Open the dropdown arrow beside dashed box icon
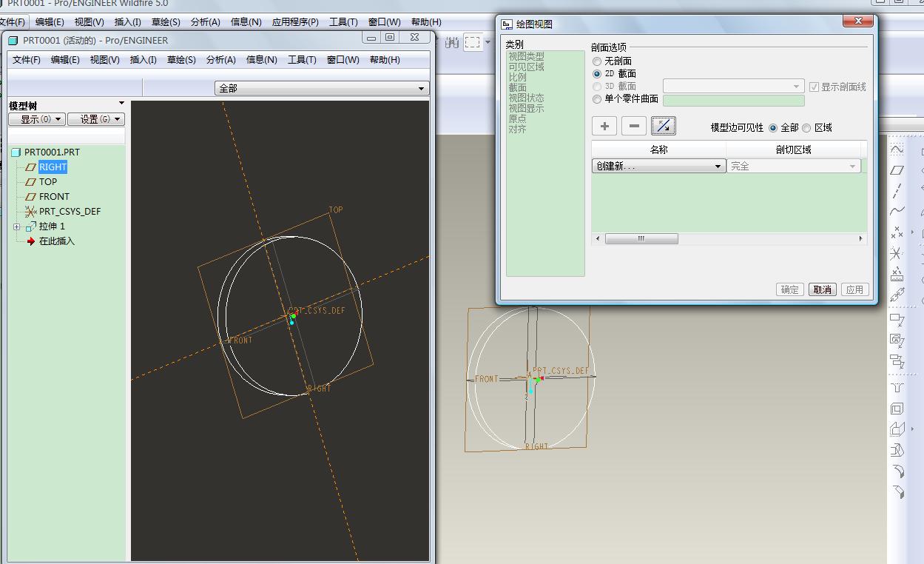The width and height of the screenshot is (924, 564). [488, 42]
